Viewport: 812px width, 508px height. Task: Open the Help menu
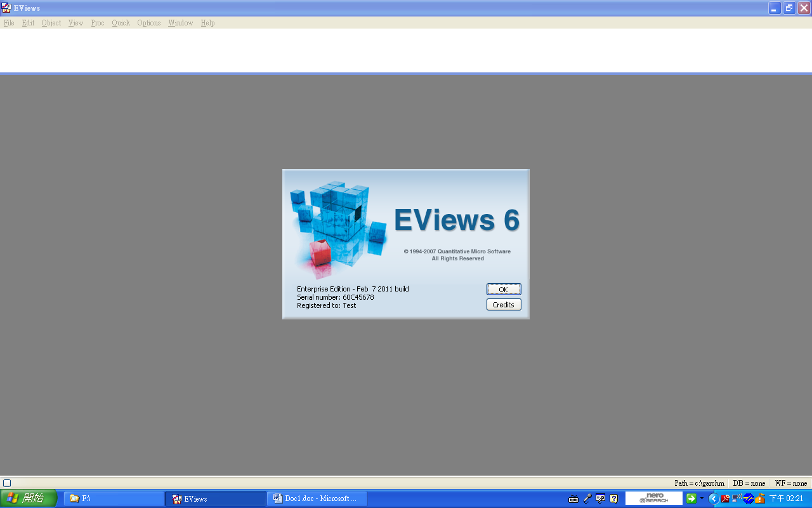pos(207,23)
